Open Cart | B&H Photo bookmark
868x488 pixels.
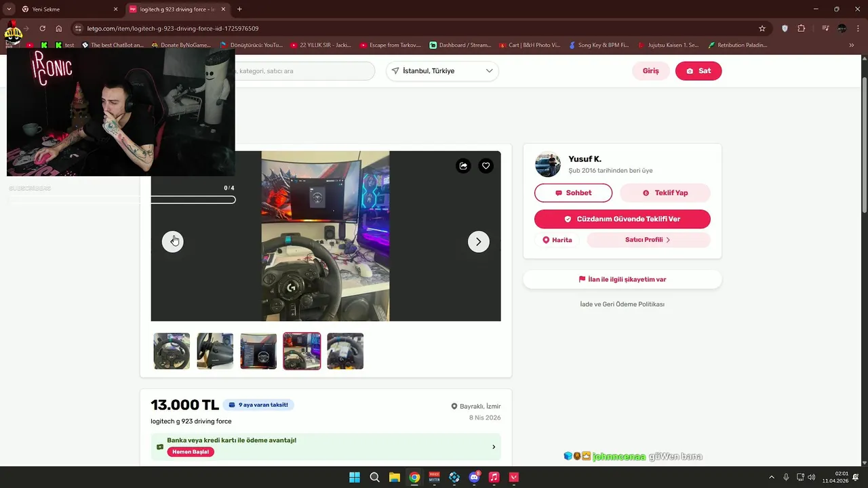click(x=530, y=45)
